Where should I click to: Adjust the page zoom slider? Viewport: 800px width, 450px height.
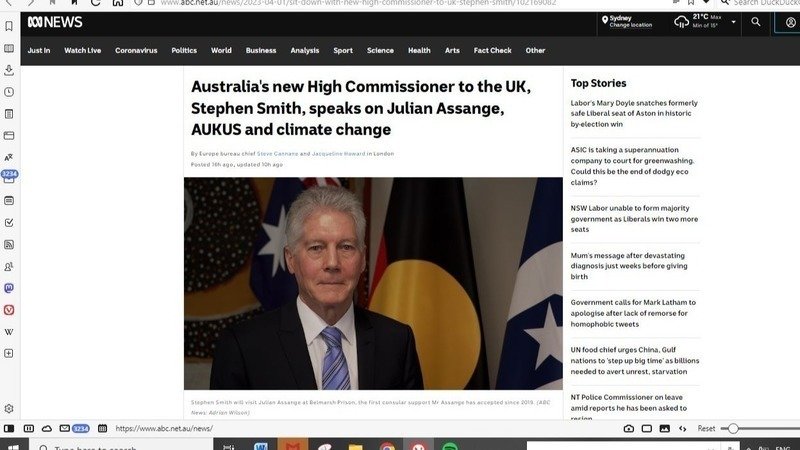point(735,428)
